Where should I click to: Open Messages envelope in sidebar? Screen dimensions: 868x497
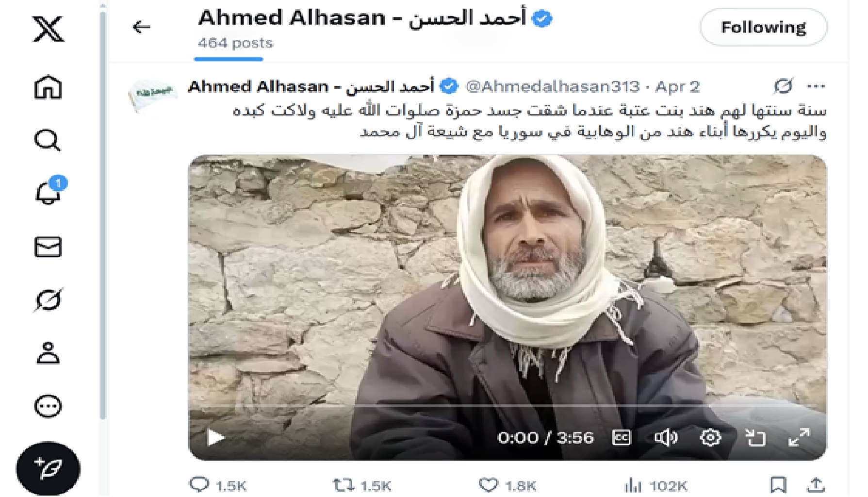48,247
